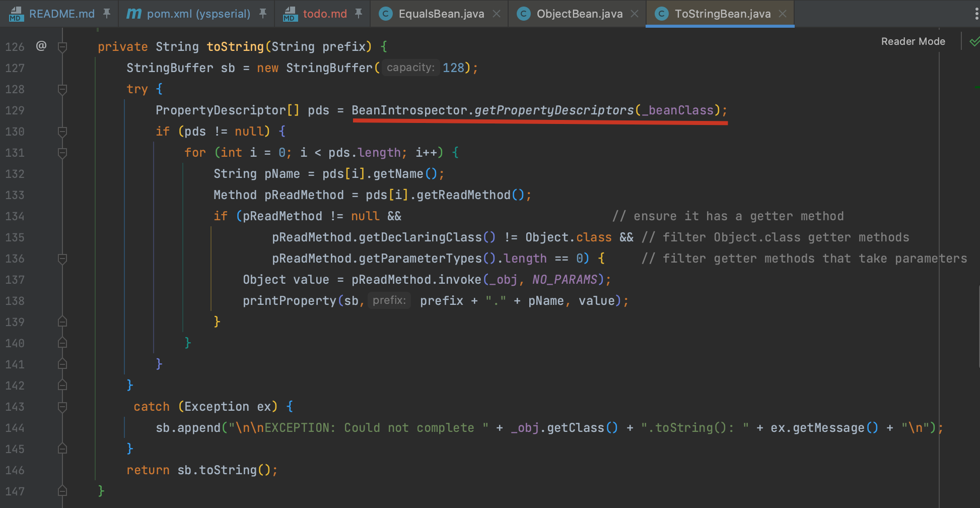Click the pin icon on pom.xml tab
The image size is (980, 508).
click(263, 14)
